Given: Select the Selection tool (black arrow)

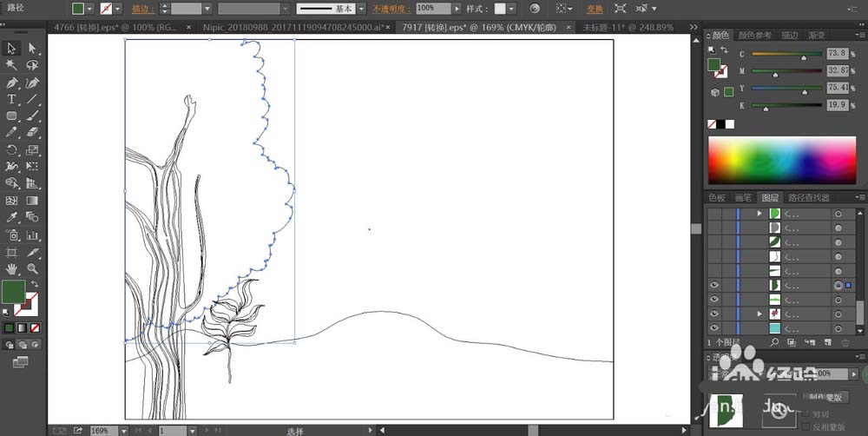Looking at the screenshot, I should click(x=10, y=49).
